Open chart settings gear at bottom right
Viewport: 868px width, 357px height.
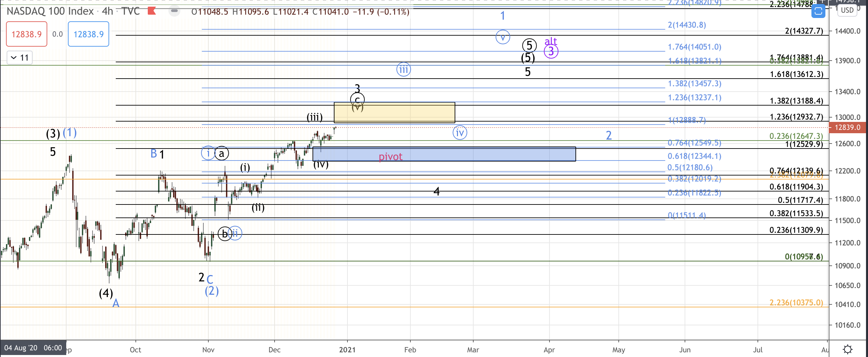click(x=848, y=349)
